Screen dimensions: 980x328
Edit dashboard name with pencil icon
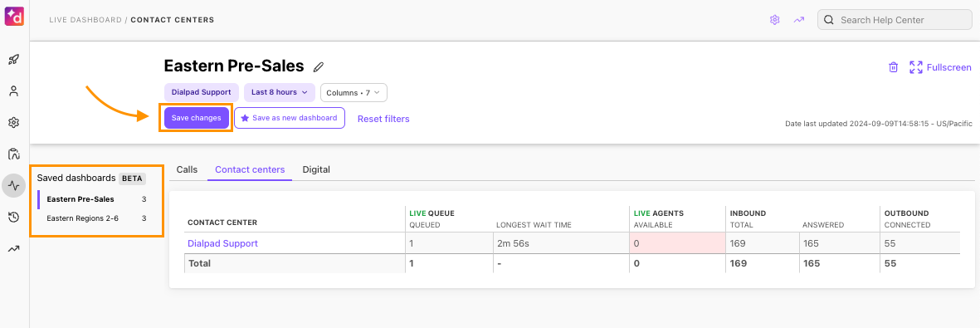click(318, 66)
